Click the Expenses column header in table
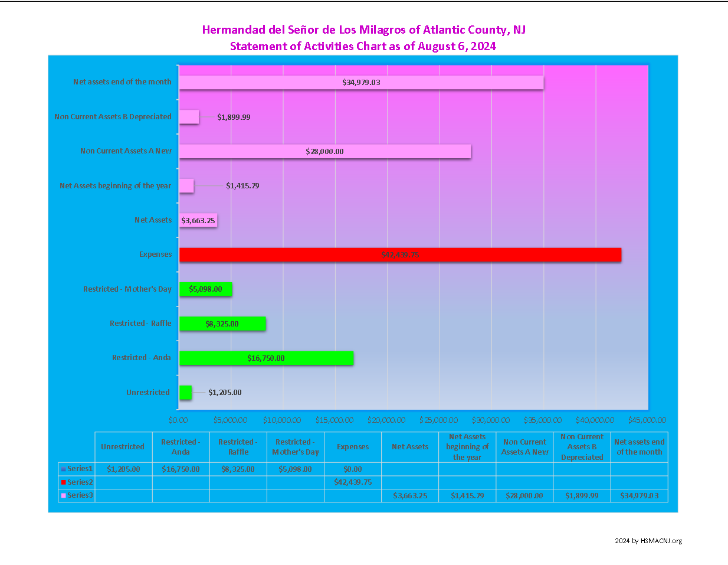 click(353, 447)
